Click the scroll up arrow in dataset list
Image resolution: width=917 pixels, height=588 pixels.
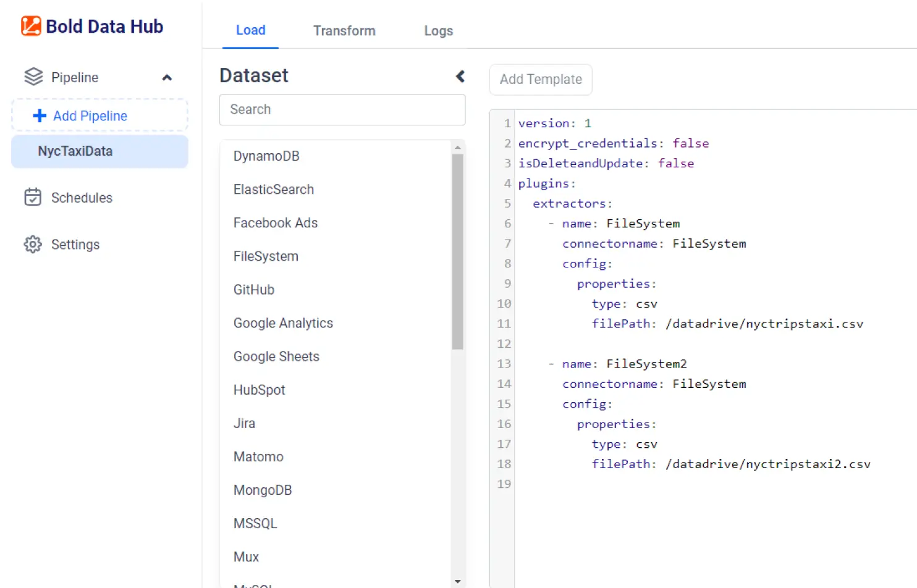click(x=457, y=148)
